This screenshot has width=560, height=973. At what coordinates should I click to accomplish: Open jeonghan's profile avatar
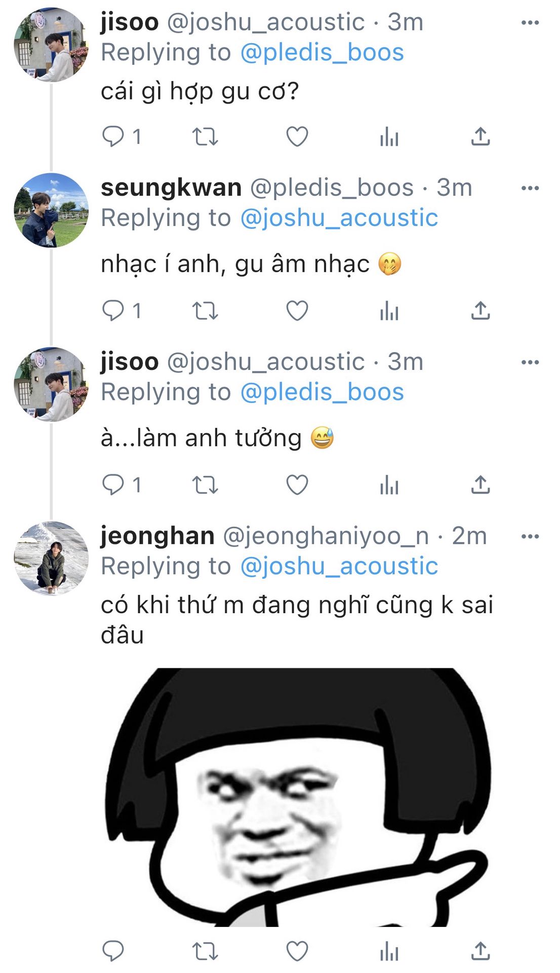[x=51, y=558]
